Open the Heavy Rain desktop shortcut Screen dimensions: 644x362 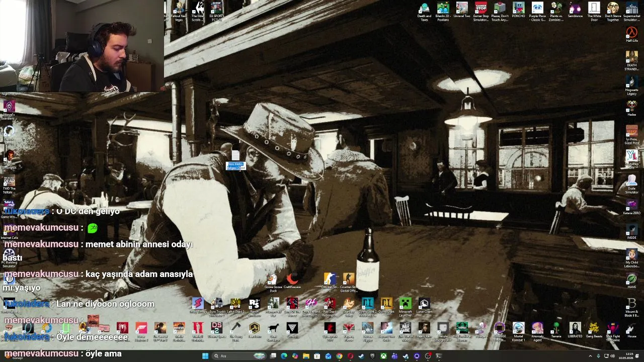(424, 330)
